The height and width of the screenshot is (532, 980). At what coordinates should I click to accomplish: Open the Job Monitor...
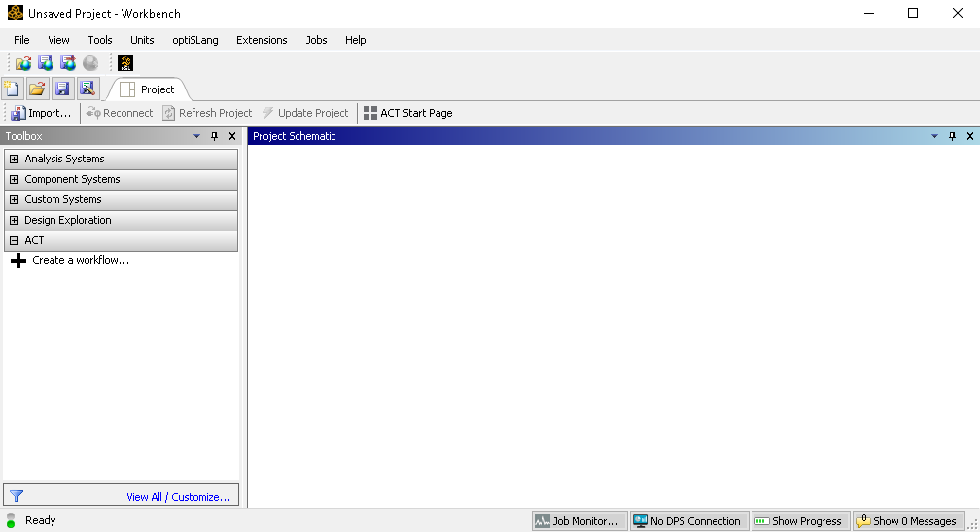(579, 520)
